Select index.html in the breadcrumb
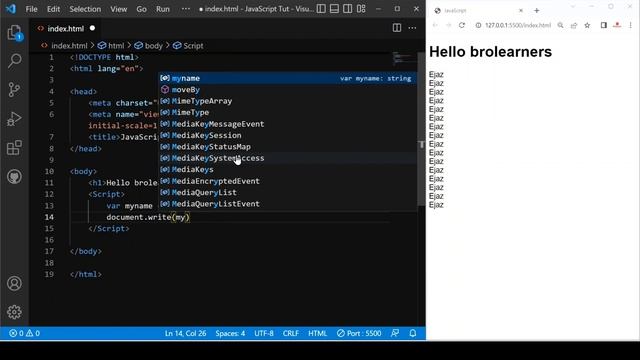The image size is (640, 360). pyautogui.click(x=69, y=46)
